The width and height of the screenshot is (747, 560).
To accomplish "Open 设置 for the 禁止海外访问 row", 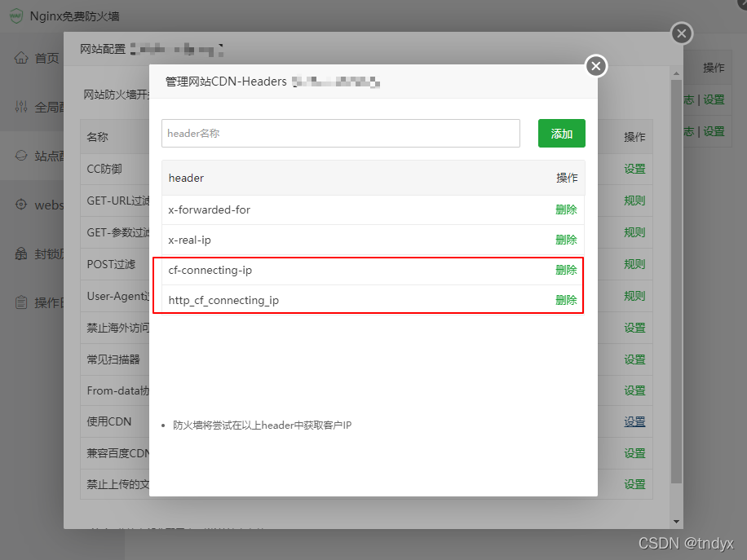I will pyautogui.click(x=634, y=328).
